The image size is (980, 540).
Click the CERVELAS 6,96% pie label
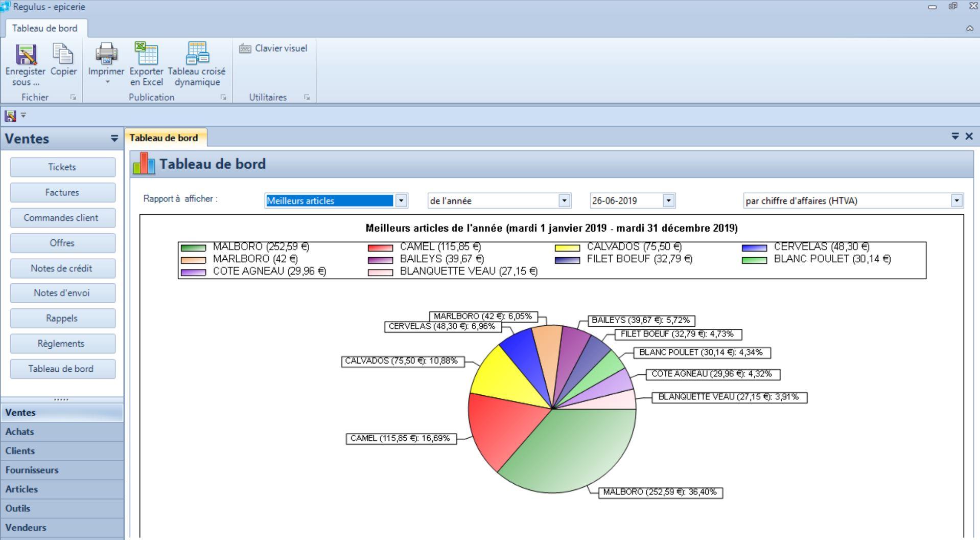443,327
